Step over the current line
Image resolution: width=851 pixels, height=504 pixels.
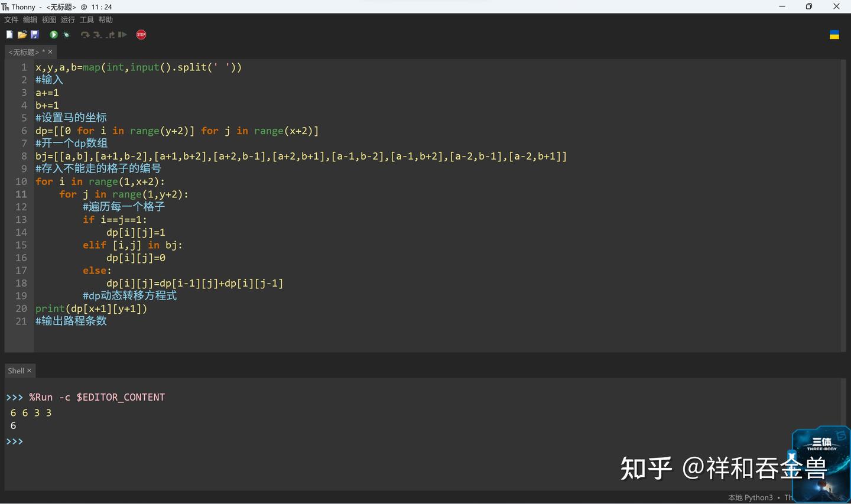[x=85, y=34]
